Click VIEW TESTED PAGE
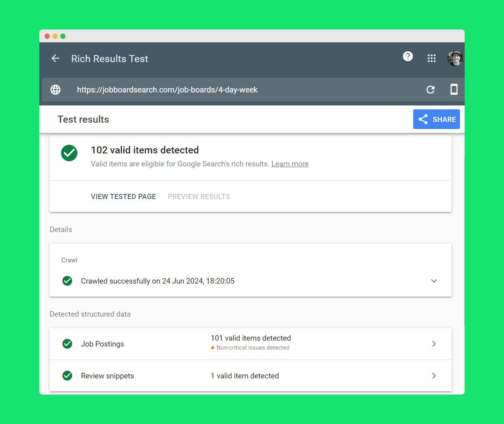The width and height of the screenshot is (504, 424). pos(123,197)
